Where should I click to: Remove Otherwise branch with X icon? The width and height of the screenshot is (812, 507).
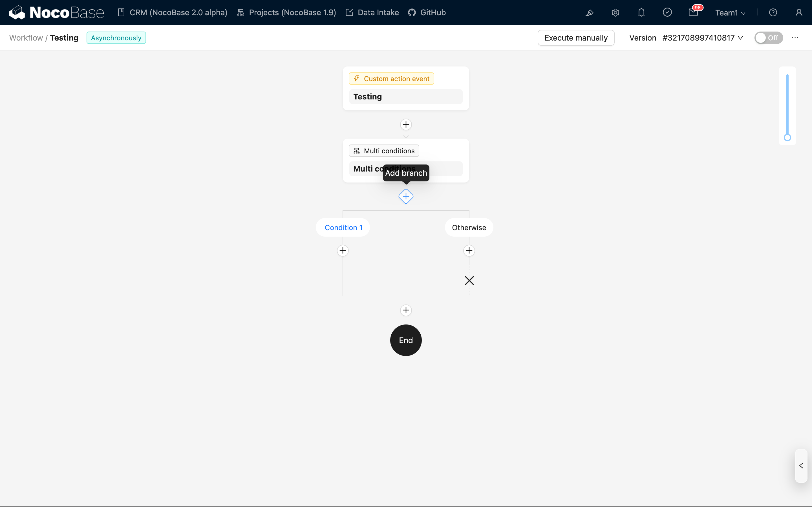469,280
